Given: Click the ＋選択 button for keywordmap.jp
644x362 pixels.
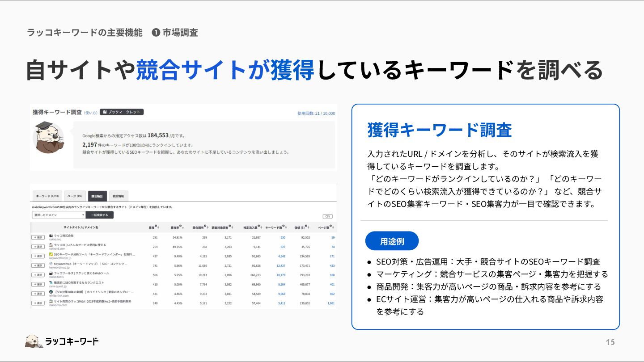Looking at the screenshot, I should [x=38, y=265].
